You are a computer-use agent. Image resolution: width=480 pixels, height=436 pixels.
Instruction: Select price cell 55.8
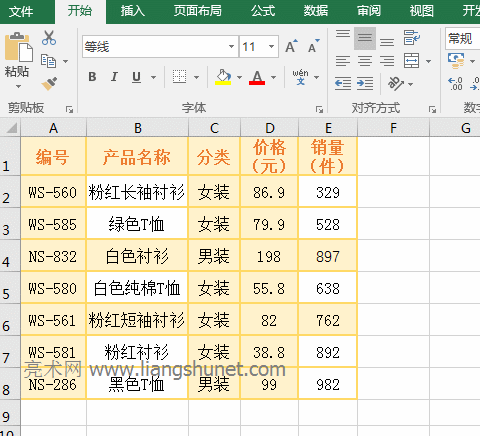click(x=269, y=288)
